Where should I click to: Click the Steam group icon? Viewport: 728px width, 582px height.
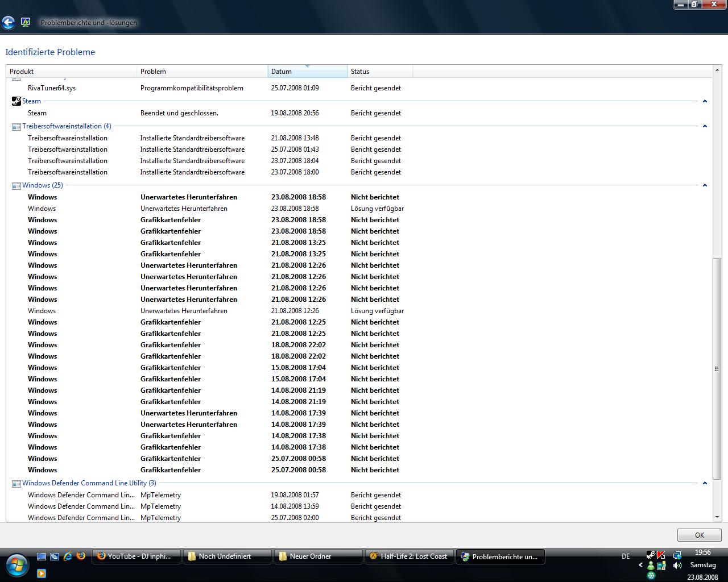coord(16,101)
